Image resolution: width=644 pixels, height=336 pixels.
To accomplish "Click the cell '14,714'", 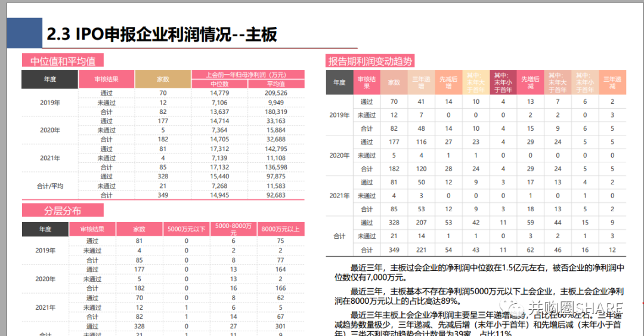I will coord(219,121).
